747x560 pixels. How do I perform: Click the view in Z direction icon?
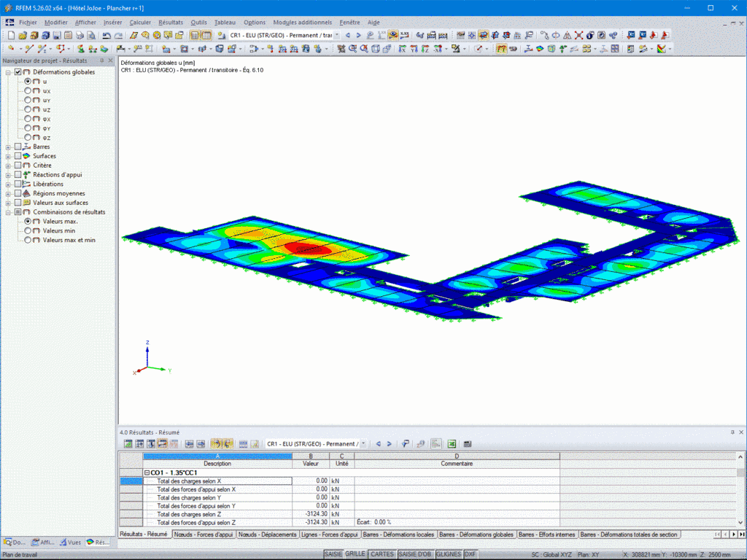[x=425, y=49]
